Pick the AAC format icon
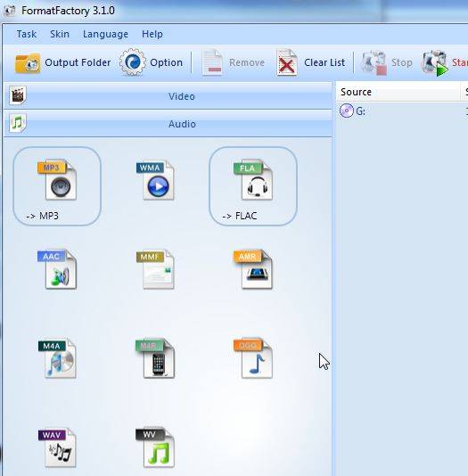The height and width of the screenshot is (476, 468). [57, 269]
